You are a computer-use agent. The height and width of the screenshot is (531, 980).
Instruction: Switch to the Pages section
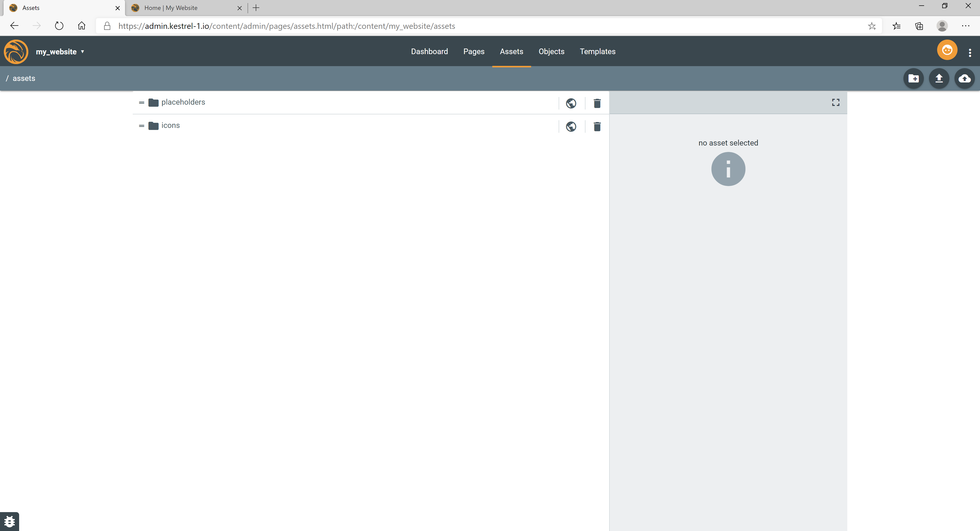[x=474, y=51]
